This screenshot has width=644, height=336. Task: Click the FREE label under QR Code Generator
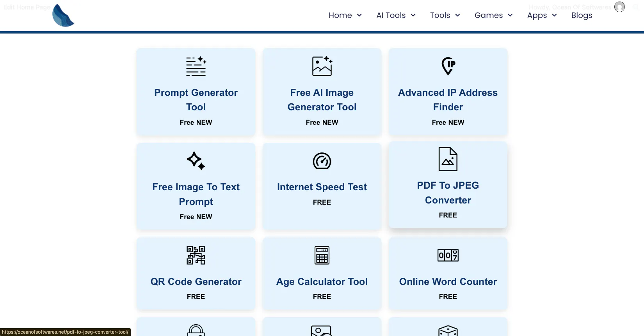[x=196, y=297]
